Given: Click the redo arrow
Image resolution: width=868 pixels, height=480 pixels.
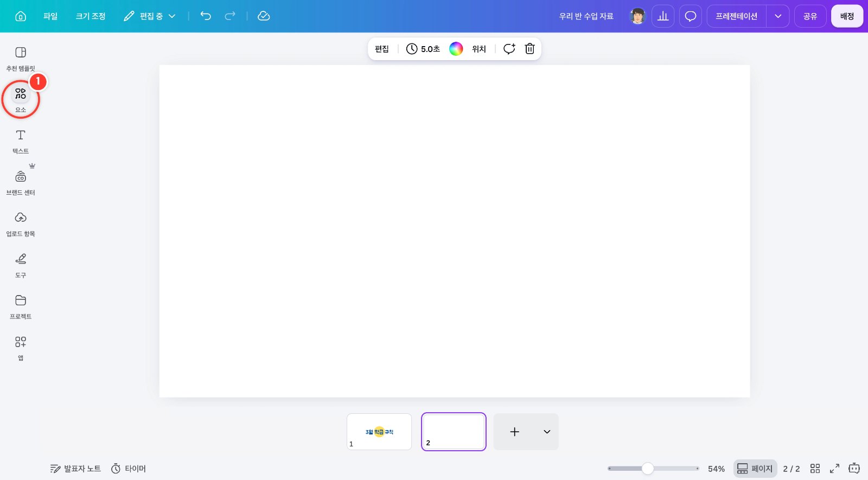Looking at the screenshot, I should [x=230, y=16].
